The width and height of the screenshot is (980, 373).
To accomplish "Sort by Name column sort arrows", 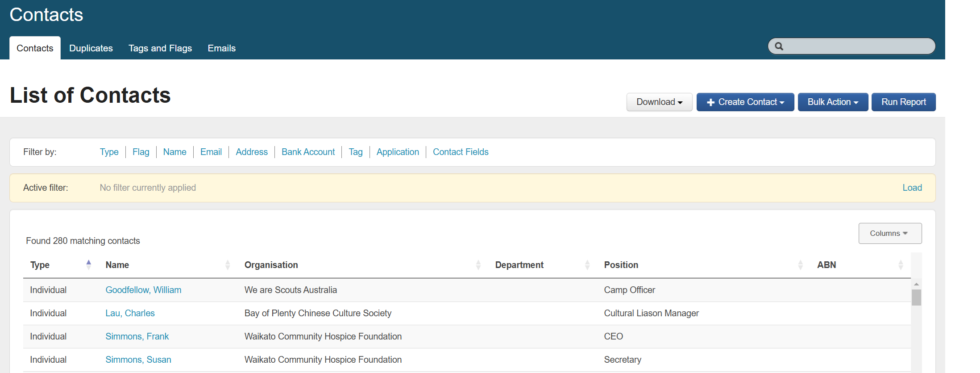I will (228, 265).
